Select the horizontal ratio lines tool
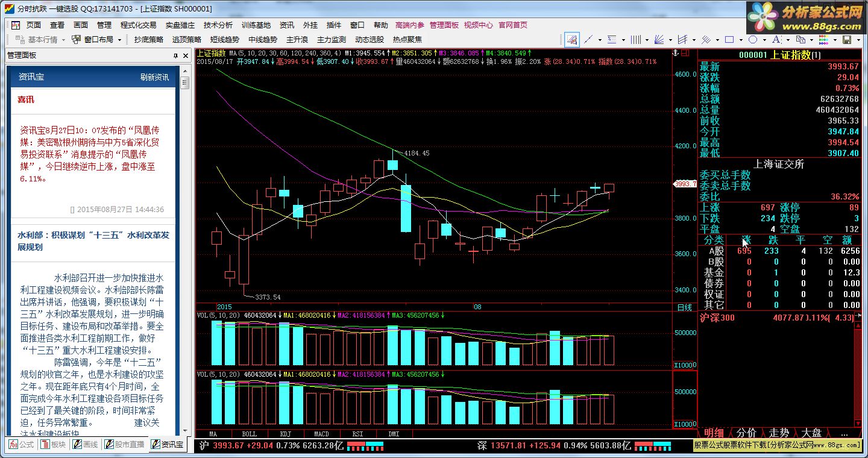 click(612, 40)
